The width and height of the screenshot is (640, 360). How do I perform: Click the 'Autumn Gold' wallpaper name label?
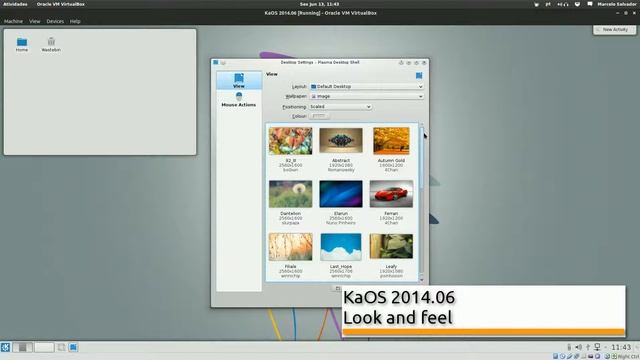point(391,160)
